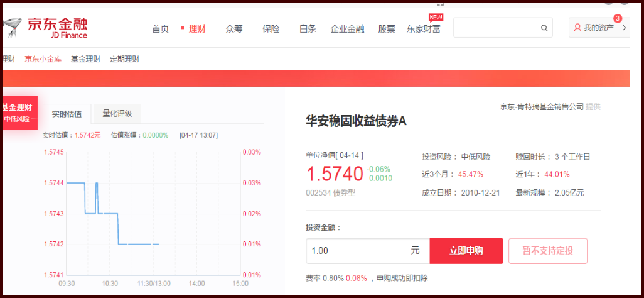
Task: Click the 赎回时长 3 个工作日 text
Action: 553,157
